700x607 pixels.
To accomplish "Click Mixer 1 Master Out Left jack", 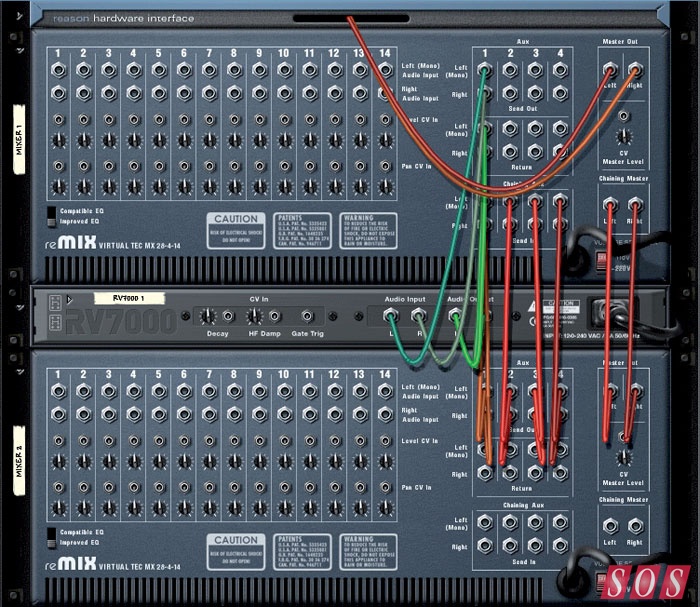I will (x=610, y=70).
